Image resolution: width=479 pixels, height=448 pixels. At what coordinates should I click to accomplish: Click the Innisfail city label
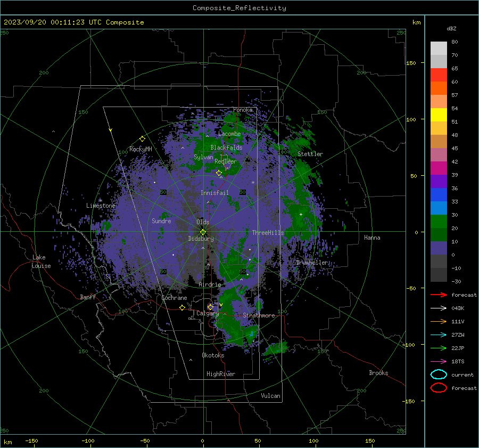[214, 193]
